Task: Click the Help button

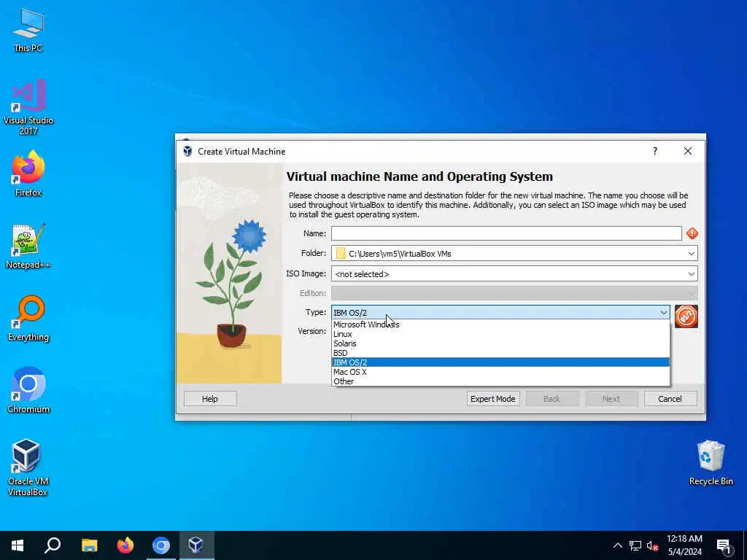Action: point(210,399)
